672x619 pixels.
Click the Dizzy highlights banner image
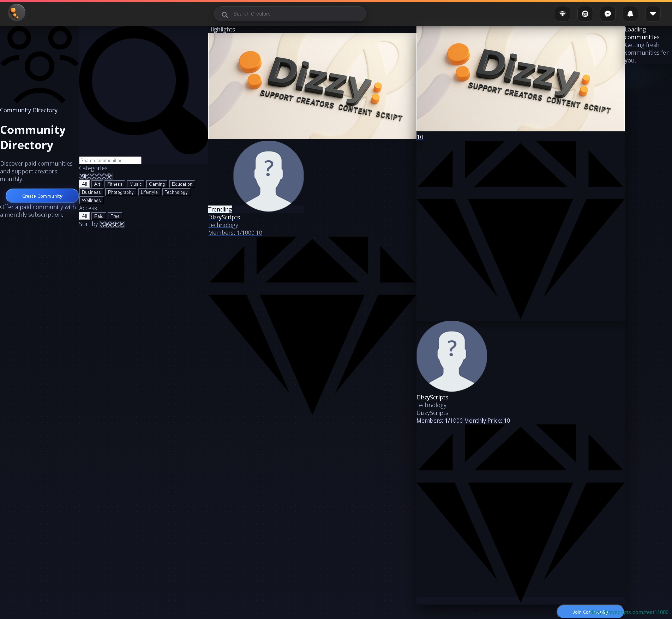click(x=312, y=86)
